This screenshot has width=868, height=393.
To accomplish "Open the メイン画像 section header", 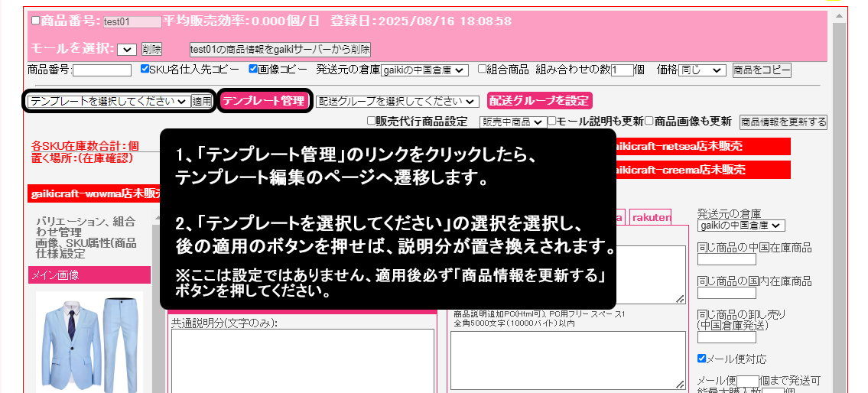I will point(89,274).
